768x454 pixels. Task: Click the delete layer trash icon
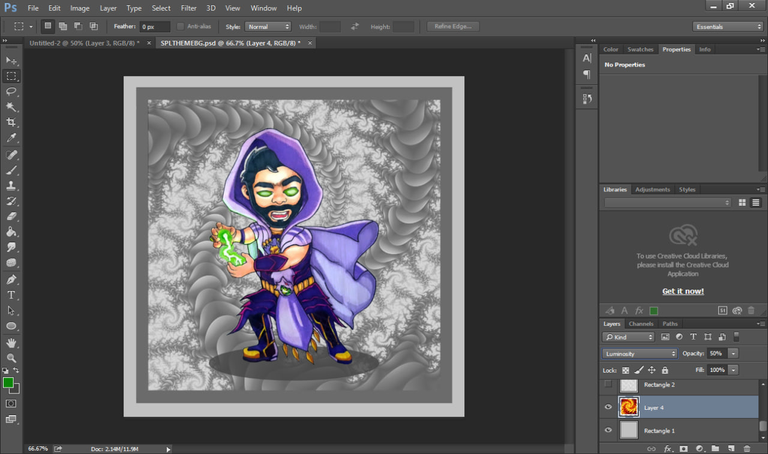(x=747, y=448)
